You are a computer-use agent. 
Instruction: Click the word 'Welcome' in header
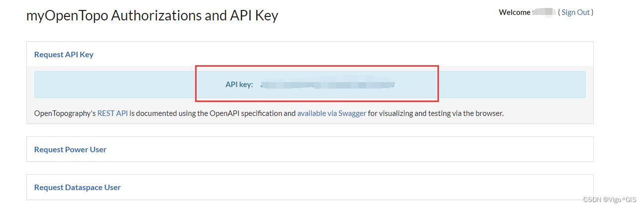(515, 12)
